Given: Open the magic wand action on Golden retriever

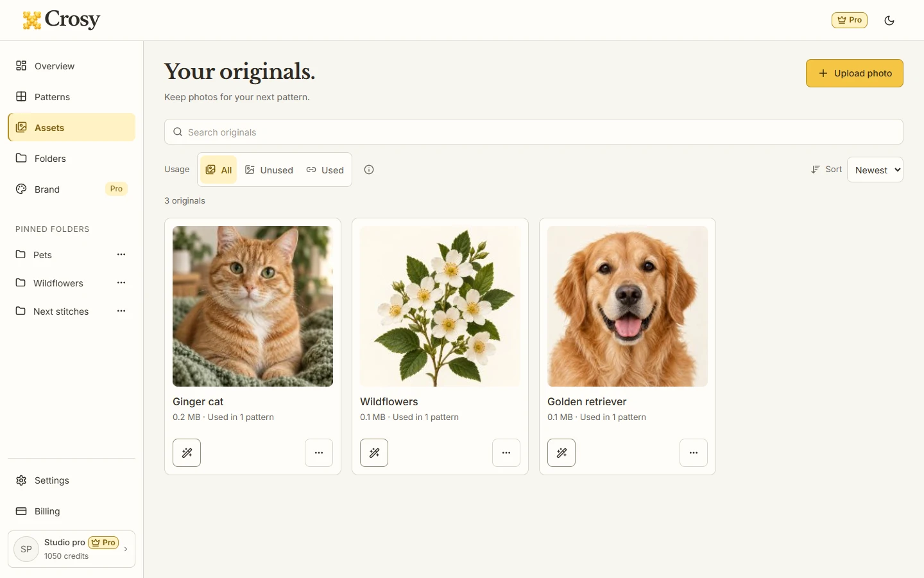Looking at the screenshot, I should [561, 453].
